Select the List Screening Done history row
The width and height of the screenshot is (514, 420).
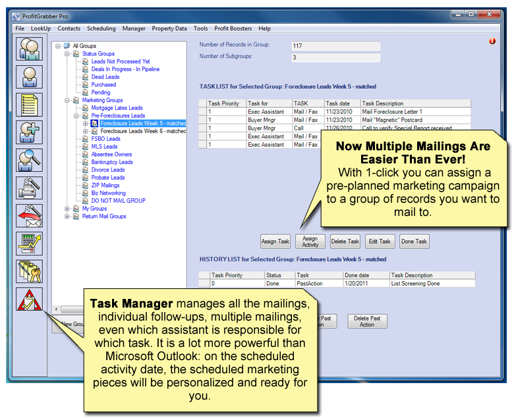pos(337,284)
